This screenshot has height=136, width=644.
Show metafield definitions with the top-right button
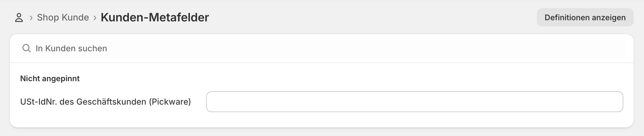585,18
